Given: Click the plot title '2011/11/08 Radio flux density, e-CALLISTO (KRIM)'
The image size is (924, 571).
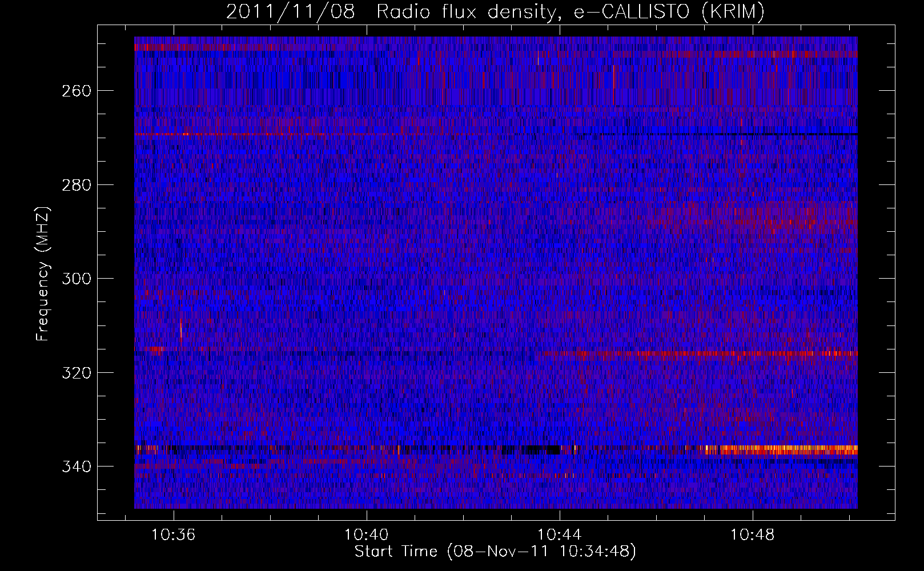Looking at the screenshot, I should [495, 12].
